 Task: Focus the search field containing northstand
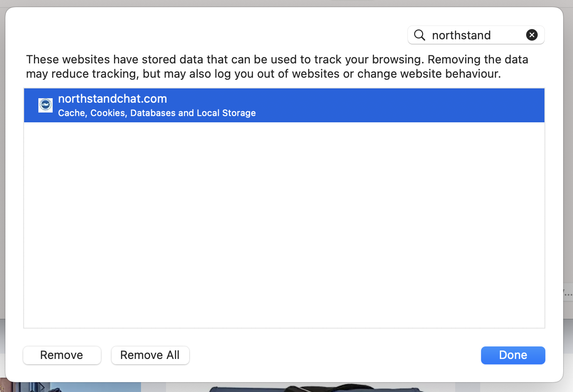[476, 35]
